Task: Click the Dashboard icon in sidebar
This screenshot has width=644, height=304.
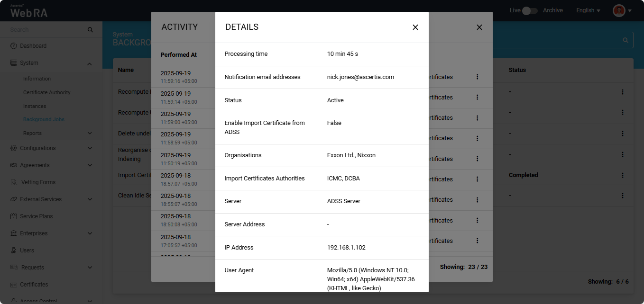Action: click(x=13, y=46)
